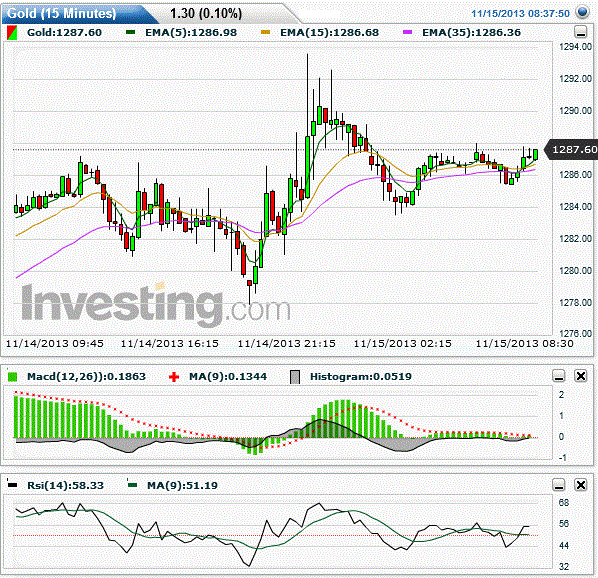Click the 1.30 (0.10%) change tab

[206, 14]
